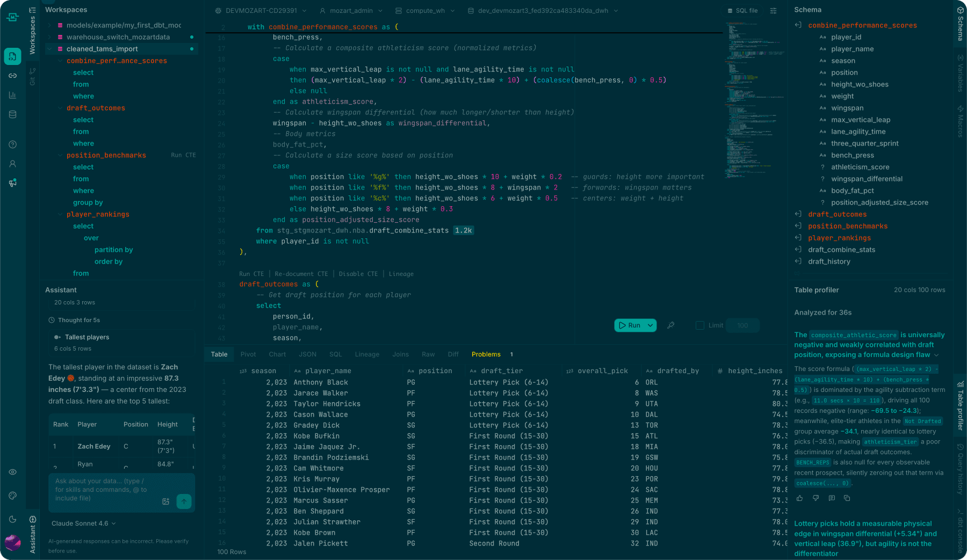This screenshot has height=560, width=967.
Task: Copy the profiler insight text
Action: pyautogui.click(x=847, y=498)
